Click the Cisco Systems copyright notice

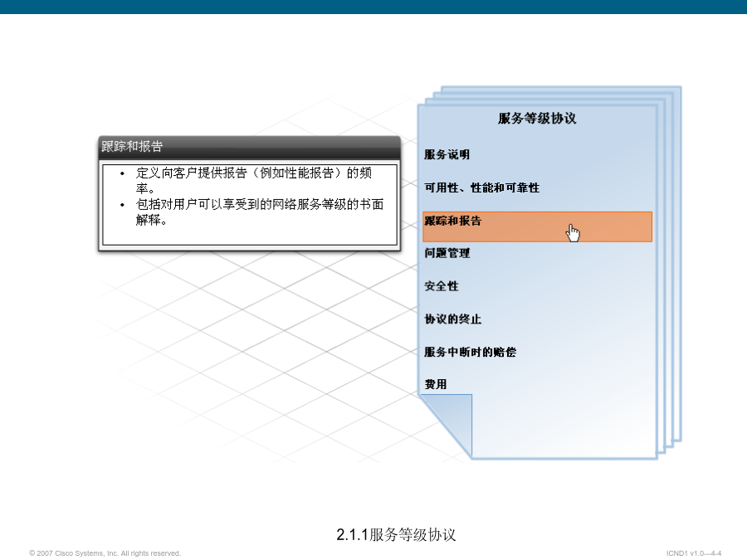pos(105,553)
